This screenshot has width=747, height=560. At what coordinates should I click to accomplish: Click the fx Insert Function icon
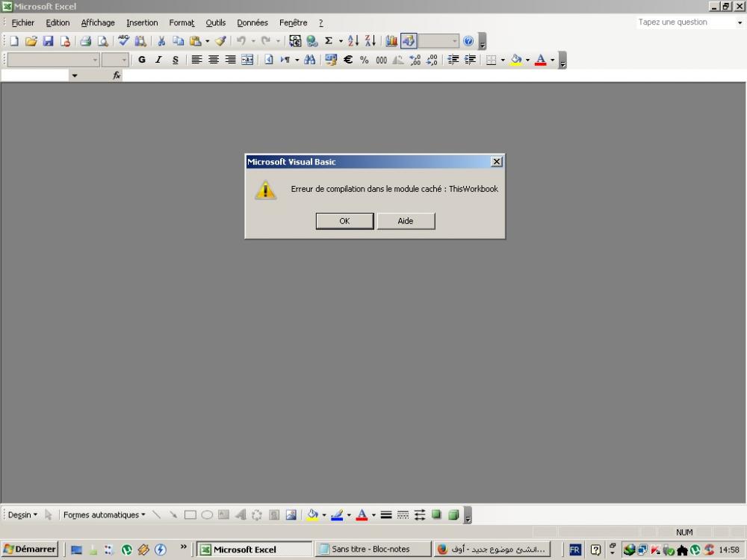click(117, 75)
